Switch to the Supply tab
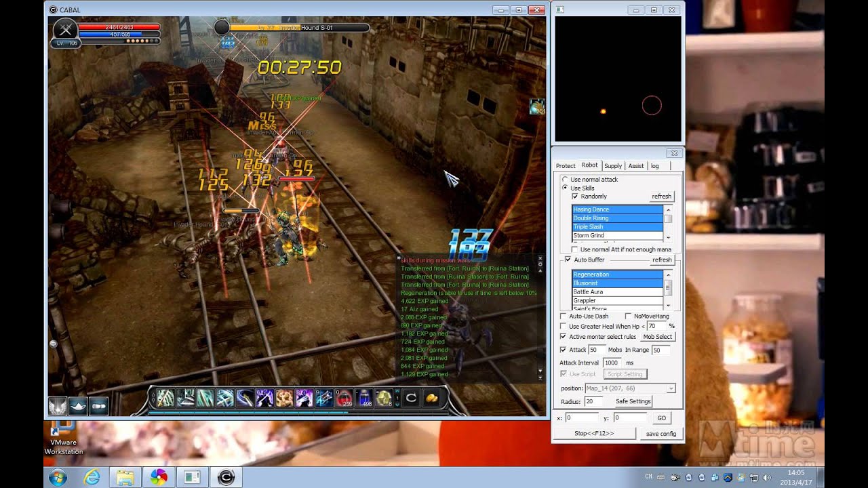The image size is (868, 488). [613, 165]
